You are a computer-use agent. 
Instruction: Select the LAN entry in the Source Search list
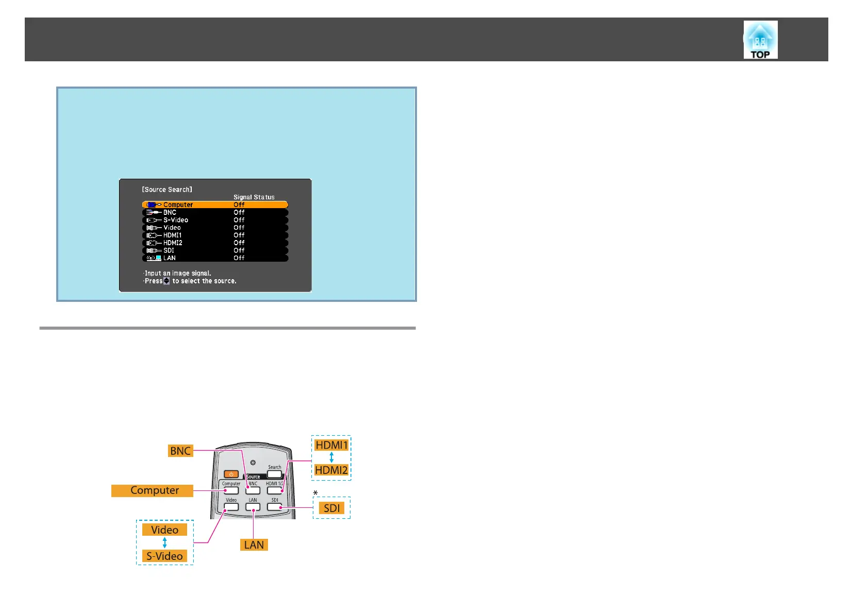point(215,258)
